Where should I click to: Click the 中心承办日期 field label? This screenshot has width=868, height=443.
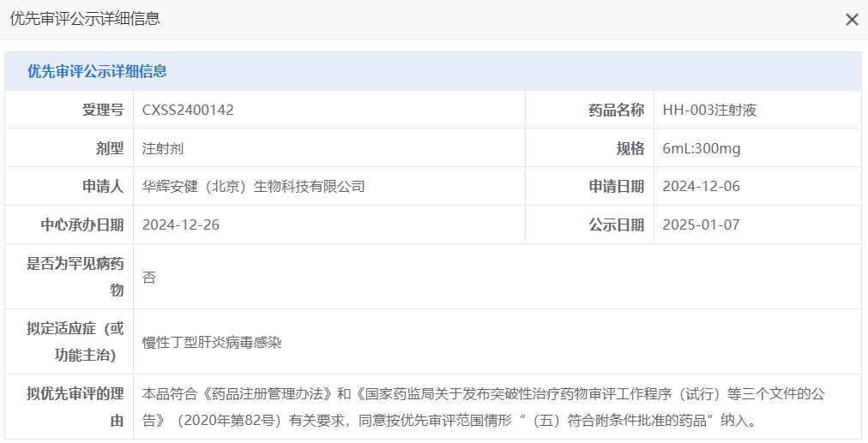82,224
